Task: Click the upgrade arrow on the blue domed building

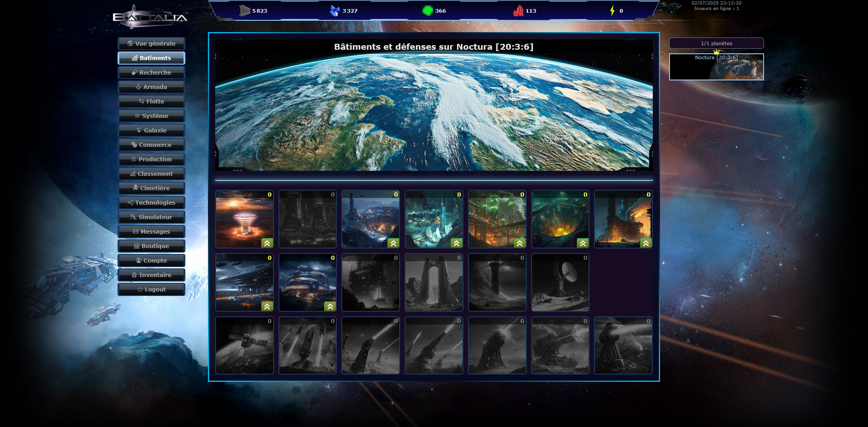Action: coord(330,306)
